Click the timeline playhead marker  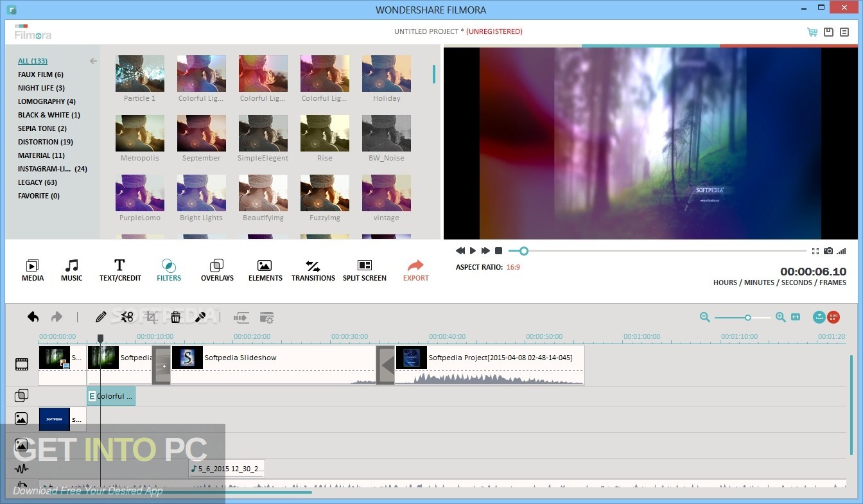click(100, 338)
